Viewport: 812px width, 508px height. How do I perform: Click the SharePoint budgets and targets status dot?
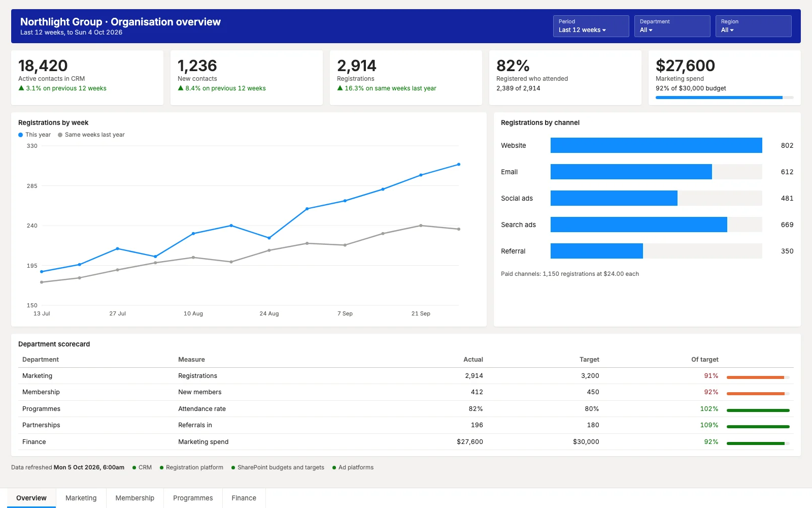coord(233,468)
